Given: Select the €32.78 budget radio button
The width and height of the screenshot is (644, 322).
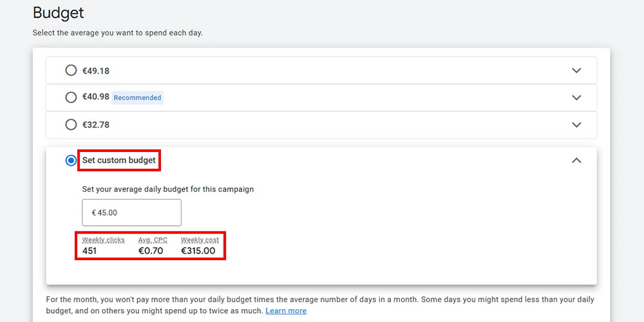Looking at the screenshot, I should pyautogui.click(x=71, y=124).
